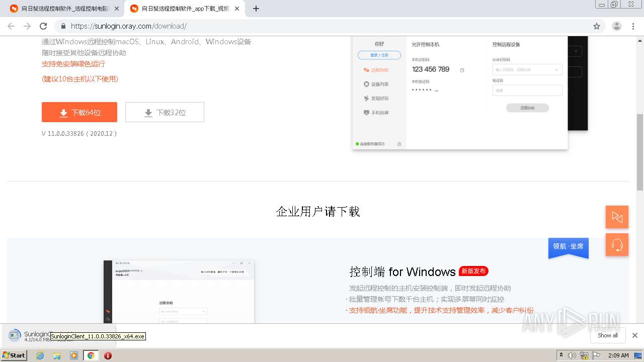The height and width of the screenshot is (362, 644).
Task: Open Action Center flag icon
Action: (x=596, y=355)
